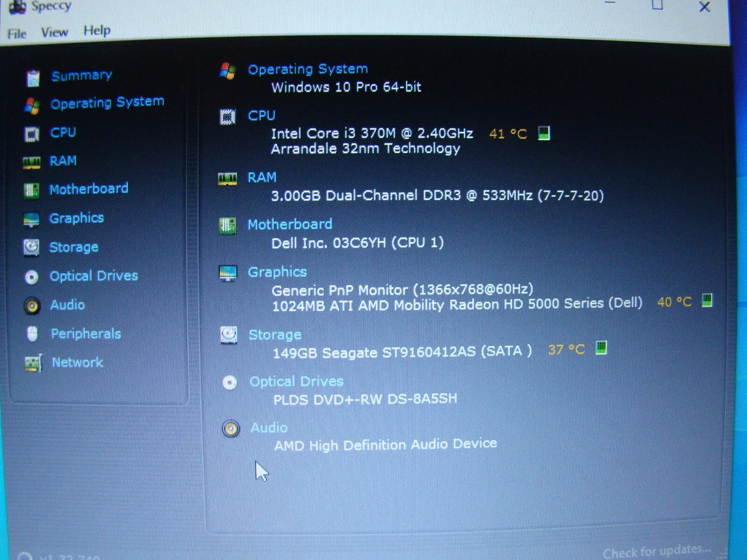Screen dimensions: 747x560
Task: Click the Generic PnP Monitor line
Action: click(x=403, y=290)
